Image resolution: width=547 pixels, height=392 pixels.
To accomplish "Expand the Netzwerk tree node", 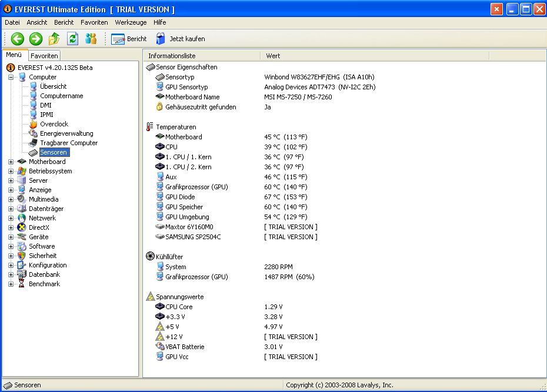I will [11, 218].
